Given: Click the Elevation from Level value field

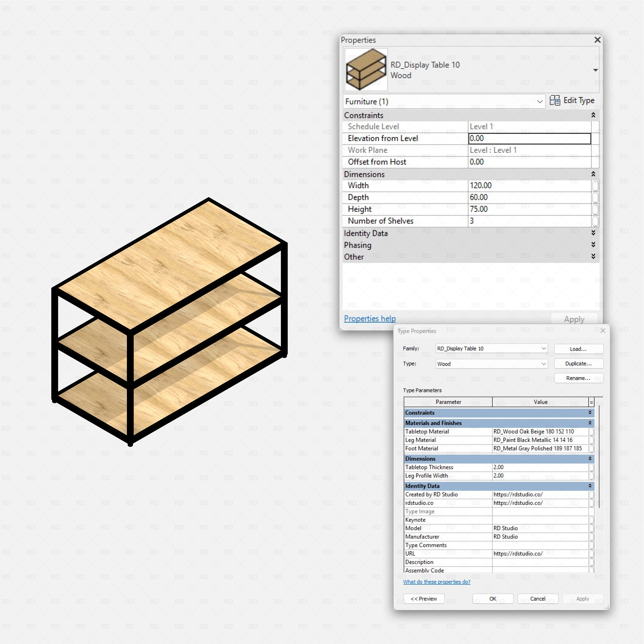Looking at the screenshot, I should [x=530, y=138].
